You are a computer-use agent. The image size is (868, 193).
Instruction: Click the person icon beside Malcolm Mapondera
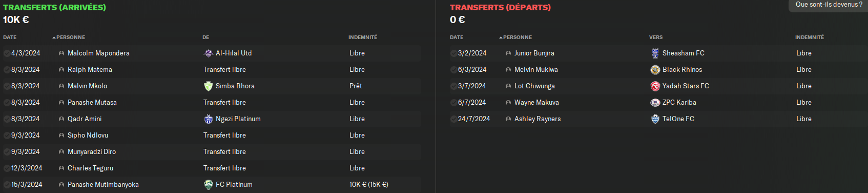[61, 53]
